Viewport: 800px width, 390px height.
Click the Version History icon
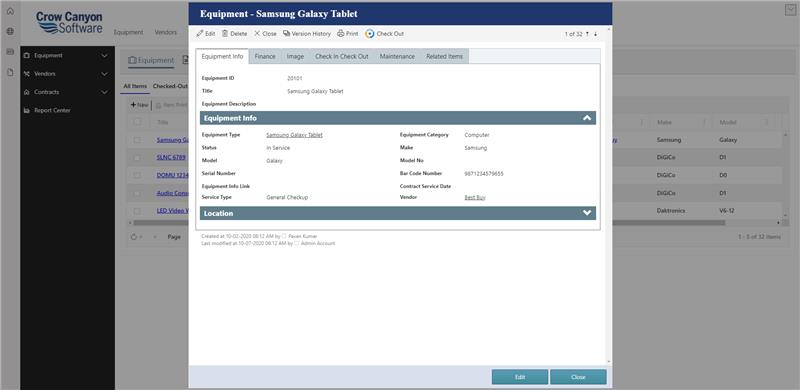(286, 33)
